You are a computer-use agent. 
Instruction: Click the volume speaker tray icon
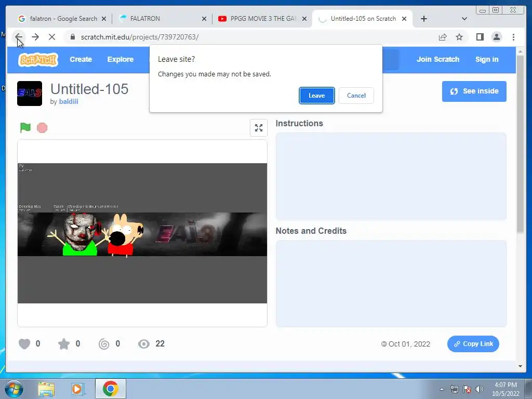point(479,389)
